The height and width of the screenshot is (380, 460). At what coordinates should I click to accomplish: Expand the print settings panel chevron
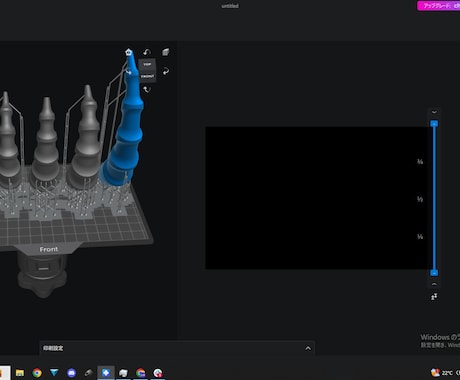308,348
